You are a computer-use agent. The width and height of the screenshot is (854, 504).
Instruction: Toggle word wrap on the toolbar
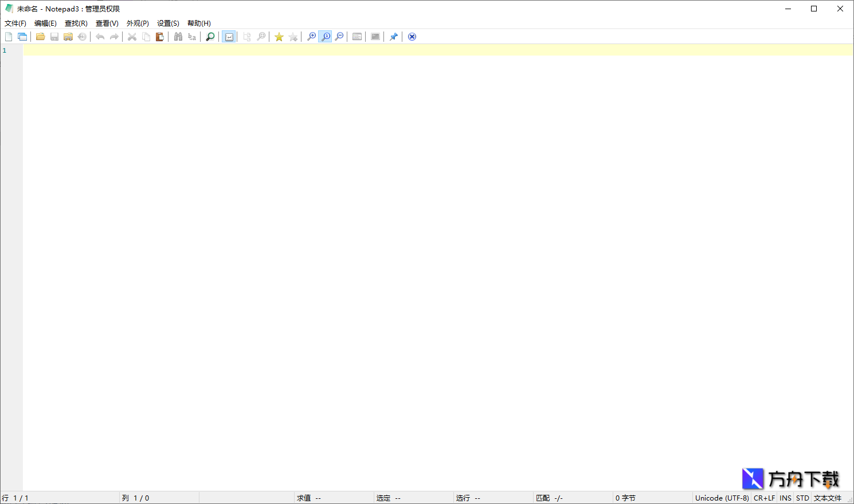click(x=229, y=36)
